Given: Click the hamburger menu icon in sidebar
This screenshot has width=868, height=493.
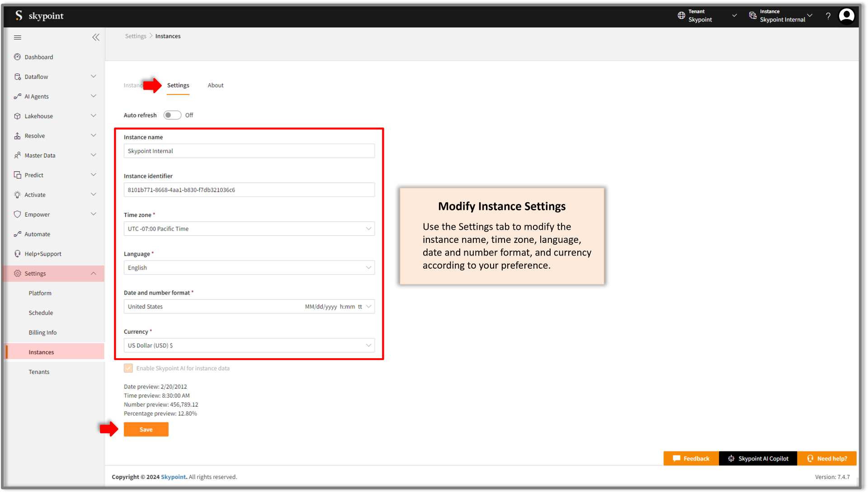Looking at the screenshot, I should pyautogui.click(x=18, y=38).
